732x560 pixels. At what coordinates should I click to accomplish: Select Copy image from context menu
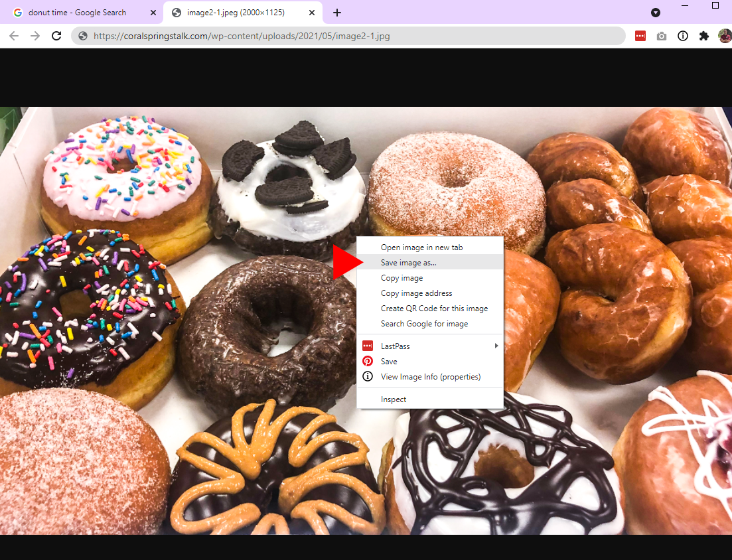(430, 277)
